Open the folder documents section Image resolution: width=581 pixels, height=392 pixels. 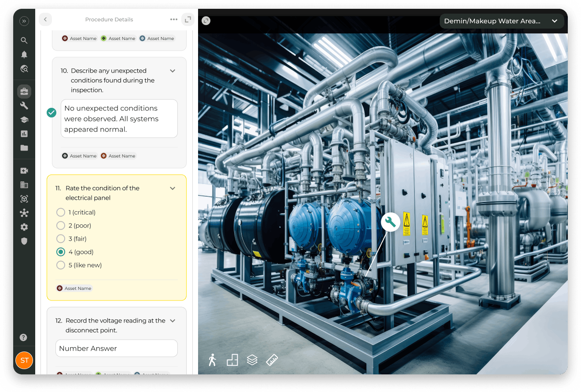coord(24,148)
